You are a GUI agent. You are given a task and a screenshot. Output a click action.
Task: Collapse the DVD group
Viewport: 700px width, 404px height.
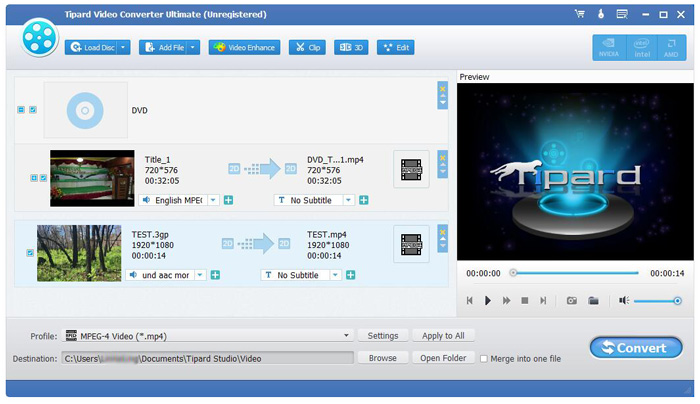pos(21,110)
